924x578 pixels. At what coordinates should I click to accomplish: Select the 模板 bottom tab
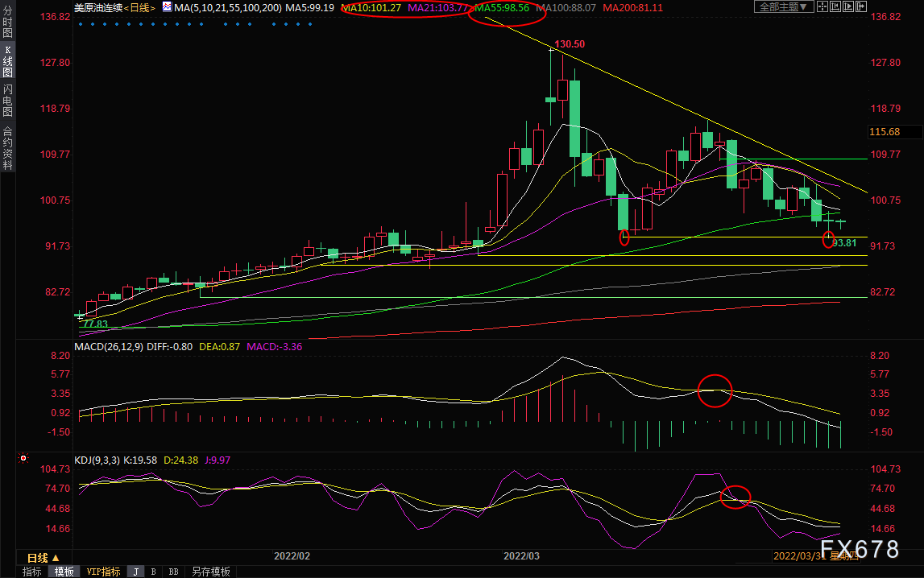(64, 572)
